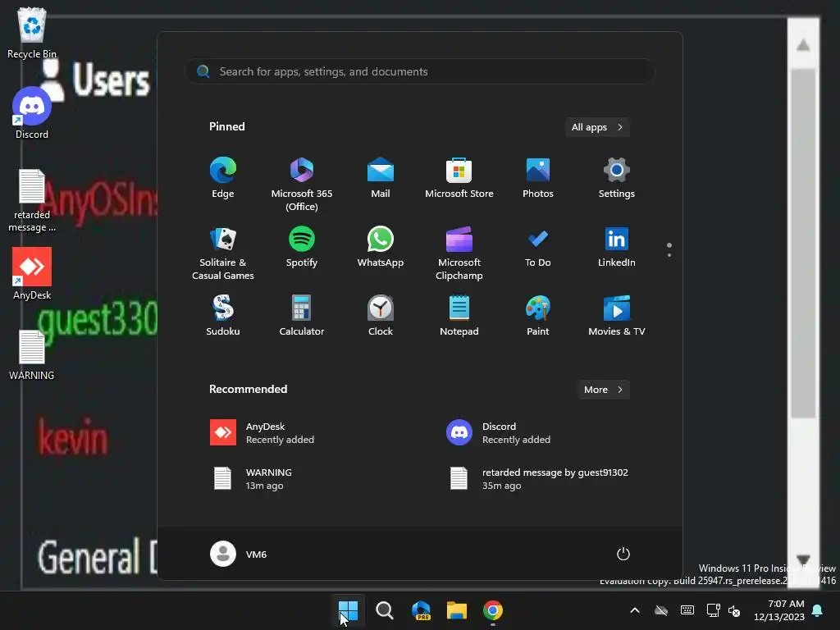
Task: Show hidden system tray icons
Action: 635,610
